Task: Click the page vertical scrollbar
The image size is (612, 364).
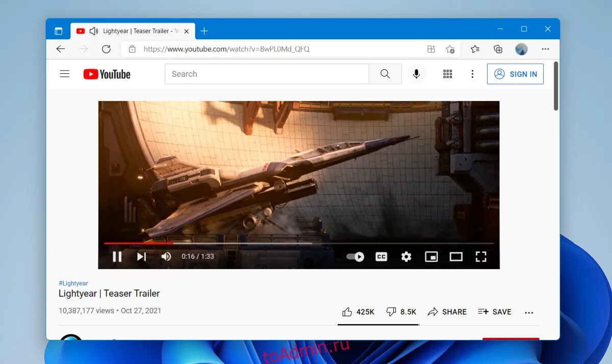Action: [556, 86]
